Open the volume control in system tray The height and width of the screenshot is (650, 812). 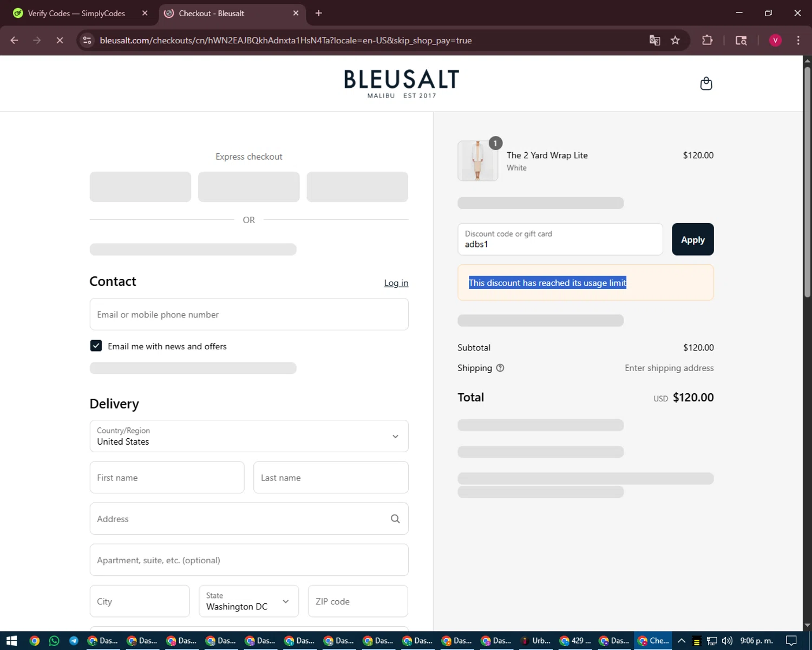click(727, 641)
